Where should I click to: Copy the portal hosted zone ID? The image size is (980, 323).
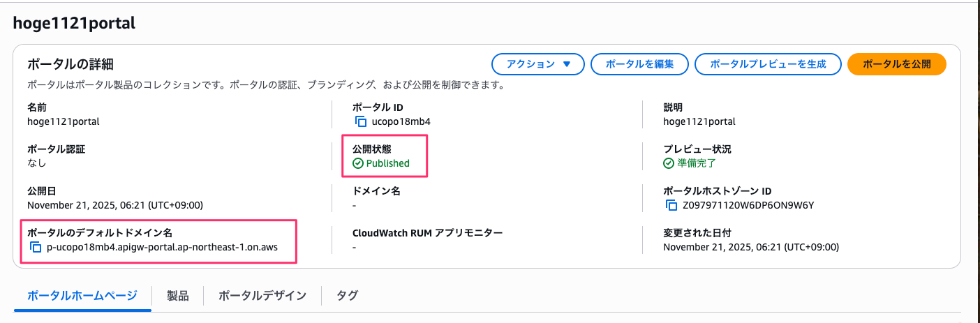pos(671,205)
